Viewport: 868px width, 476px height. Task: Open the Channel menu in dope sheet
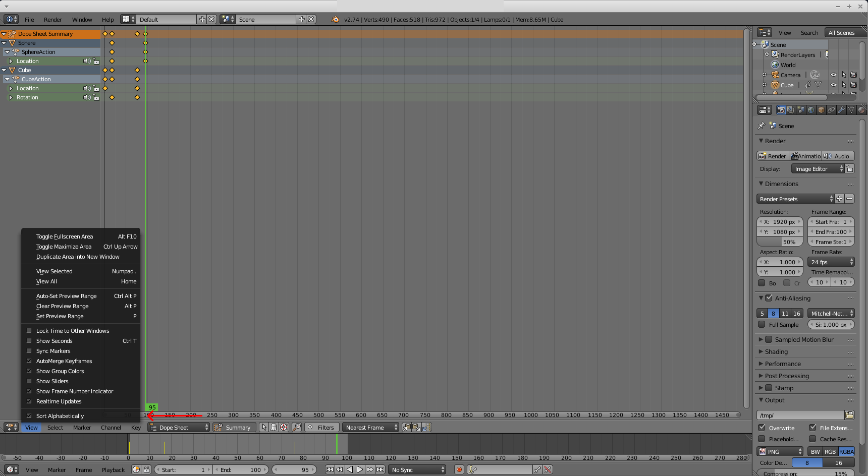click(111, 427)
